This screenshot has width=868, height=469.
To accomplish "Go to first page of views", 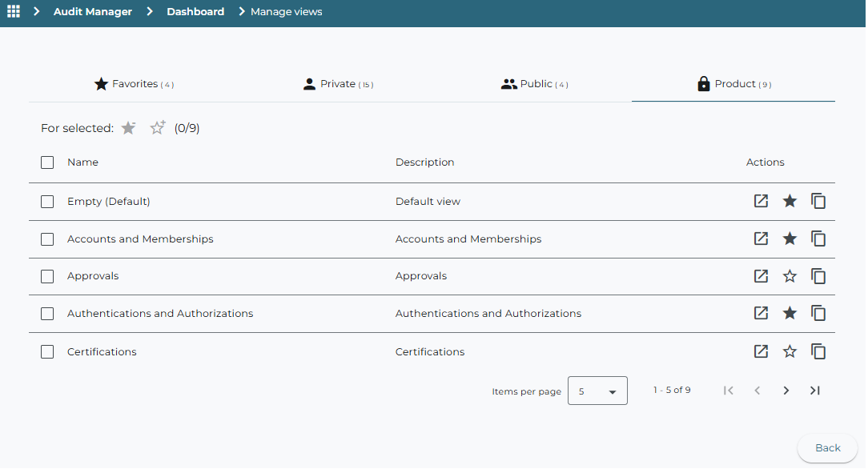I will [729, 391].
